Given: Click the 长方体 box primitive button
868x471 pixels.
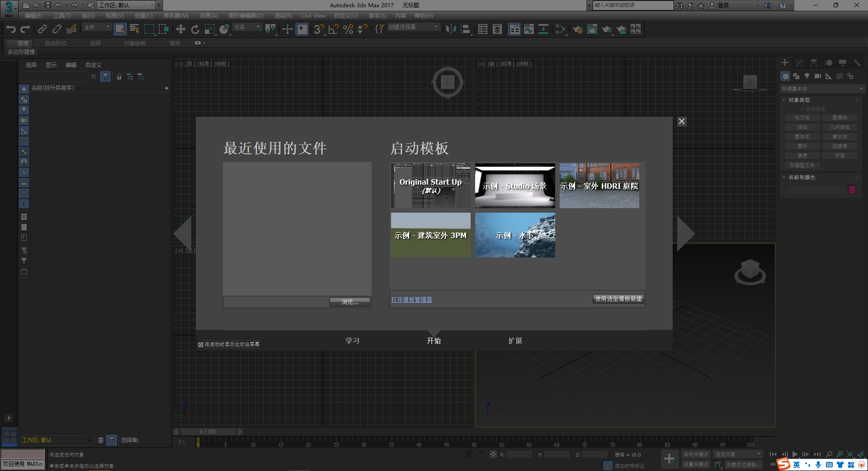Looking at the screenshot, I should pos(802,118).
